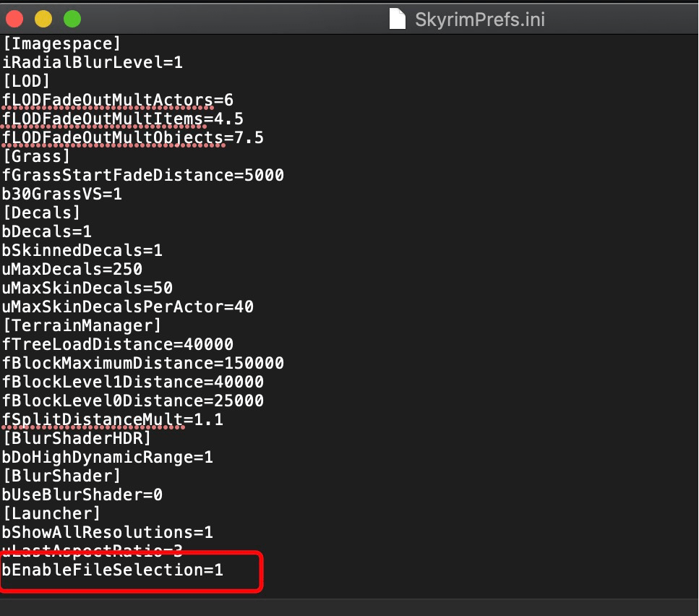Image resolution: width=699 pixels, height=616 pixels.
Task: Click the [Launcher] section header
Action: [x=51, y=513]
